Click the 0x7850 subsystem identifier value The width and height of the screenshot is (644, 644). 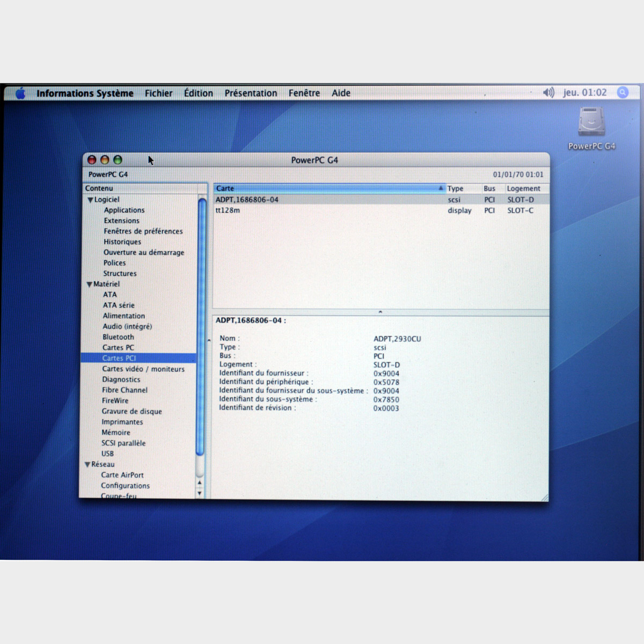pos(386,399)
